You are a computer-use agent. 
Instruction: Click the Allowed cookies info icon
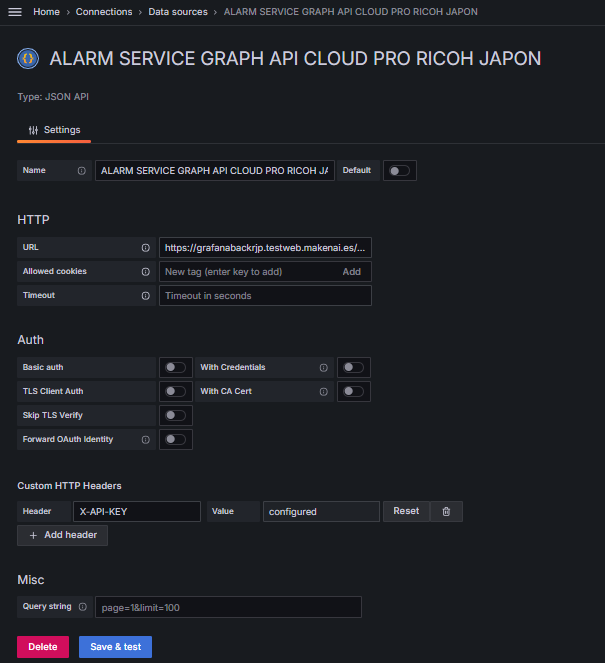pyautogui.click(x=145, y=272)
